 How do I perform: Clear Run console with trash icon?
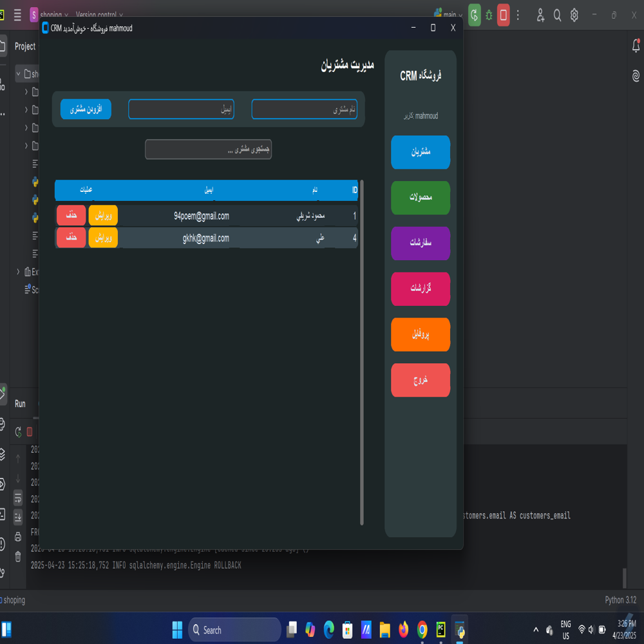coord(18,556)
